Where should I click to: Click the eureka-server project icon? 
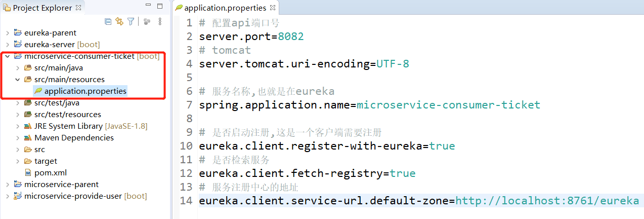pos(18,45)
